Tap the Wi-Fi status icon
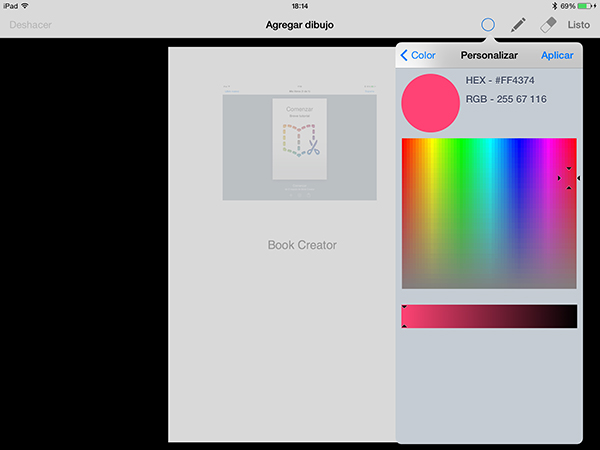600x450 pixels. [25, 6]
